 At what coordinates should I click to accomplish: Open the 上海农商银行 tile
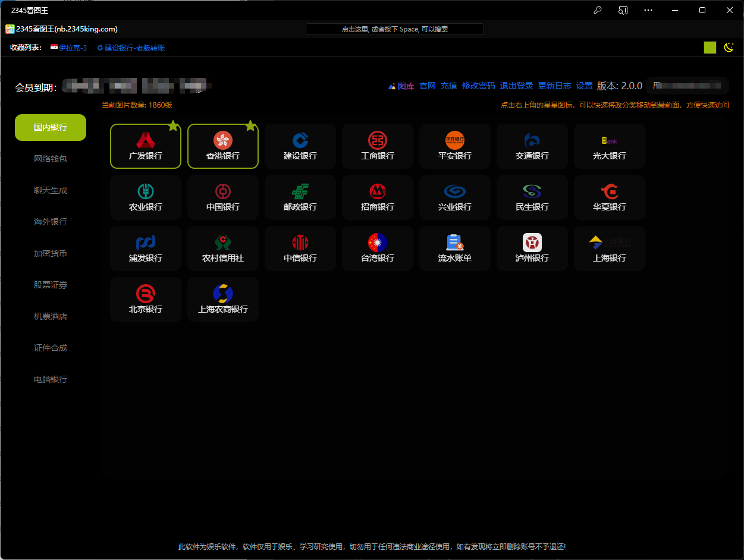tap(223, 300)
